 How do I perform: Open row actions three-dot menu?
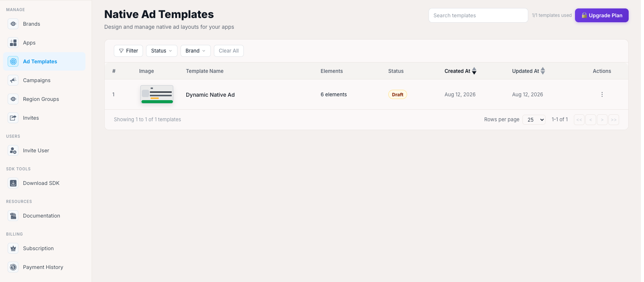[602, 94]
